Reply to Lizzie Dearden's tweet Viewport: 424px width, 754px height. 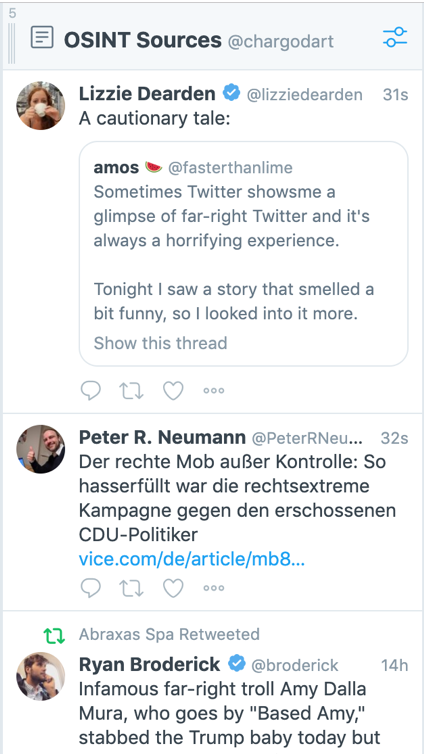[90, 390]
